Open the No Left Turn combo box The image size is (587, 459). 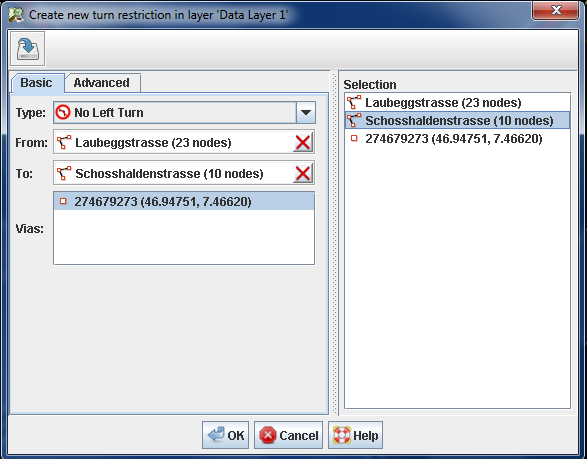184,112
